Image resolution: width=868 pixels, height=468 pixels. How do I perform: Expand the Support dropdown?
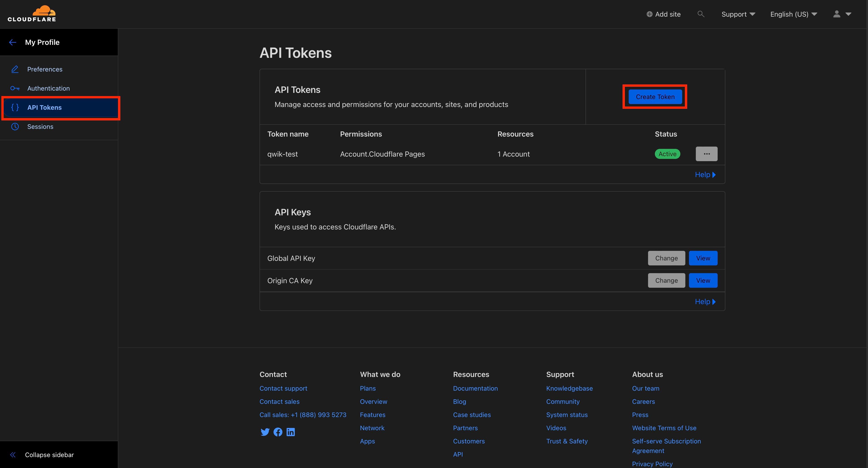coord(738,14)
